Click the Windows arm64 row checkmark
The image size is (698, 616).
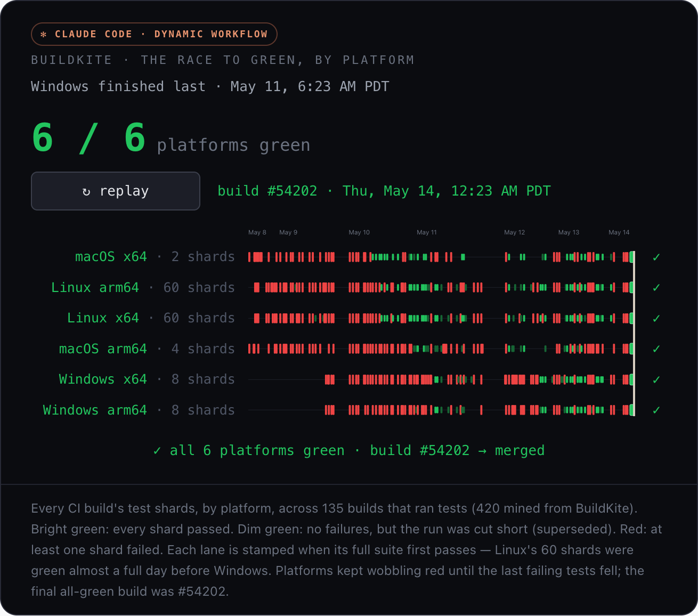click(656, 410)
